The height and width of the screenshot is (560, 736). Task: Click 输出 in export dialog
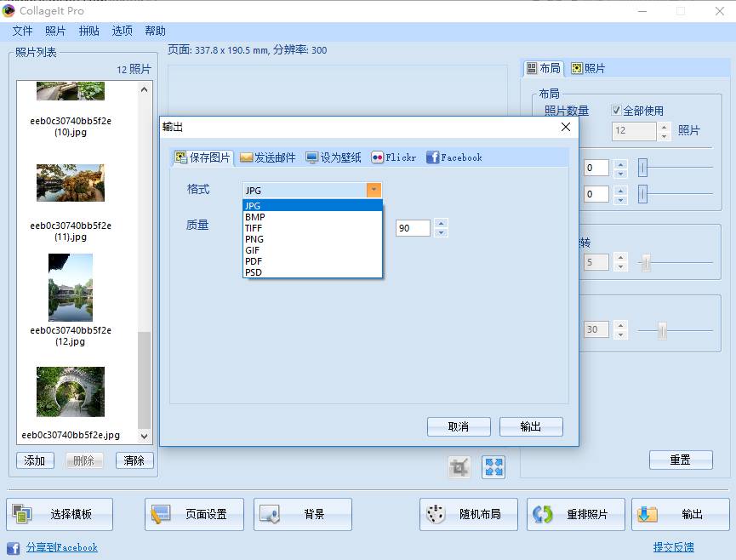tap(531, 426)
